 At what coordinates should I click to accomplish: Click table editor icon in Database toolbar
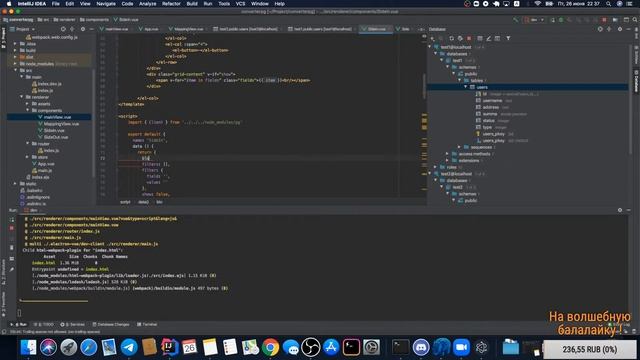(480, 38)
